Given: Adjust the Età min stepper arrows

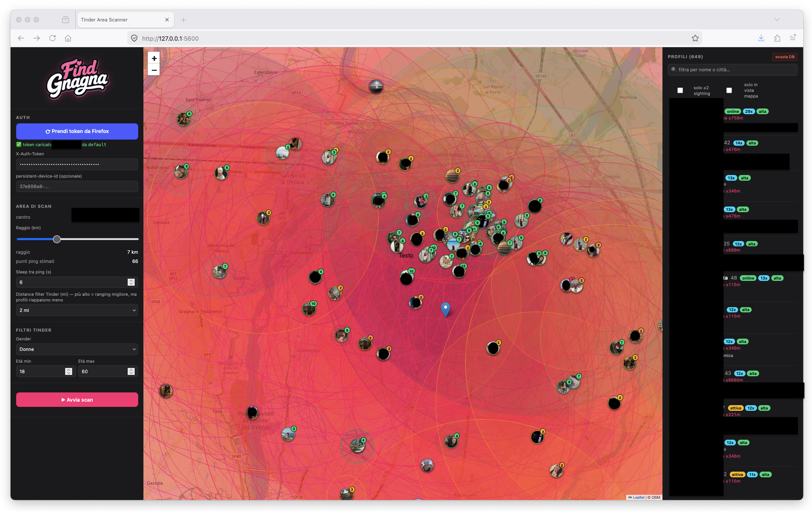Looking at the screenshot, I should 69,371.
